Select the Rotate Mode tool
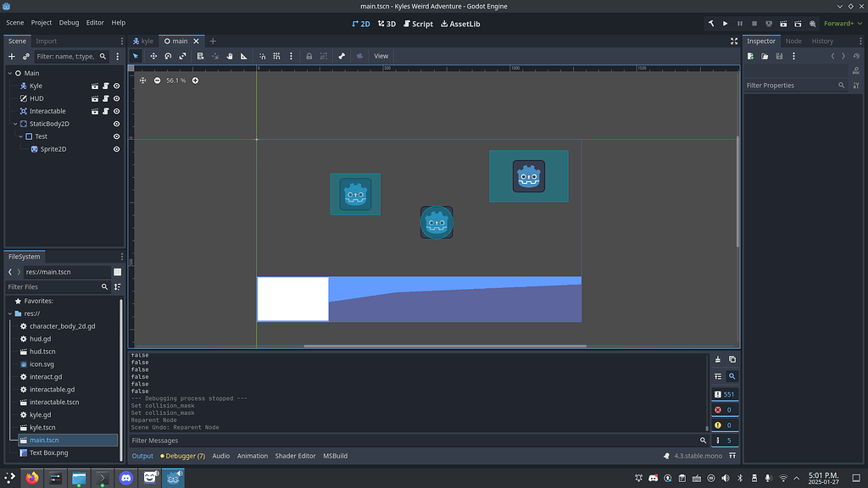The image size is (868, 488). (x=168, y=56)
